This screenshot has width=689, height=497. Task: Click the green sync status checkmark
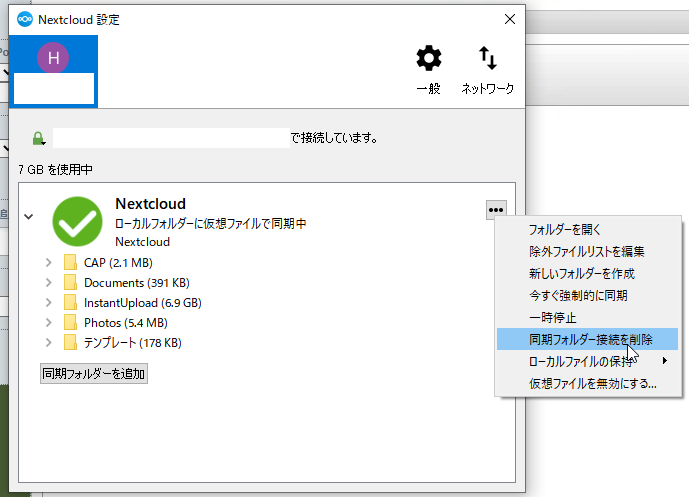pyautogui.click(x=77, y=221)
